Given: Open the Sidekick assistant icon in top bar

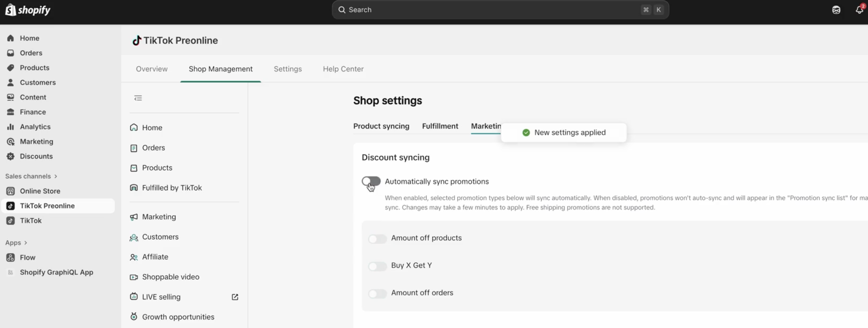Looking at the screenshot, I should click(836, 10).
